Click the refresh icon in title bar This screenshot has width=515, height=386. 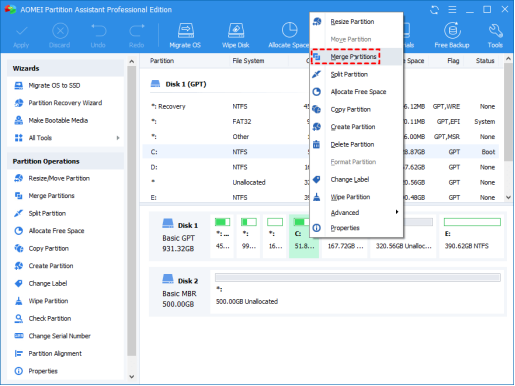[434, 10]
